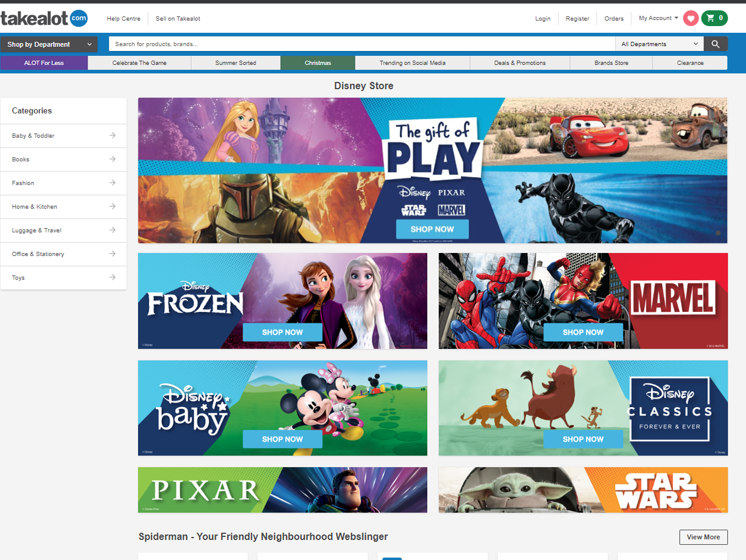Click the hero banner carousel dot
This screenshot has width=746, height=560.
pyautogui.click(x=718, y=233)
